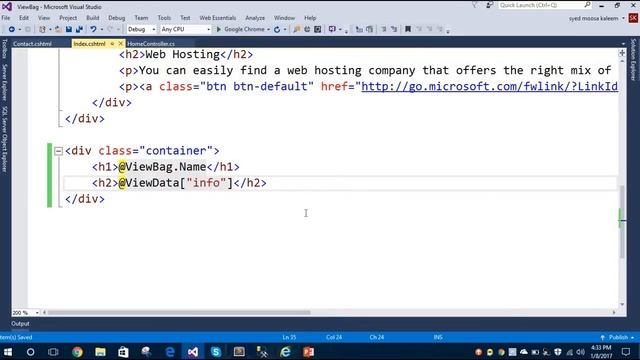Image resolution: width=640 pixels, height=360 pixels.
Task: Click the Undo arrow icon
Action: pos(93,29)
